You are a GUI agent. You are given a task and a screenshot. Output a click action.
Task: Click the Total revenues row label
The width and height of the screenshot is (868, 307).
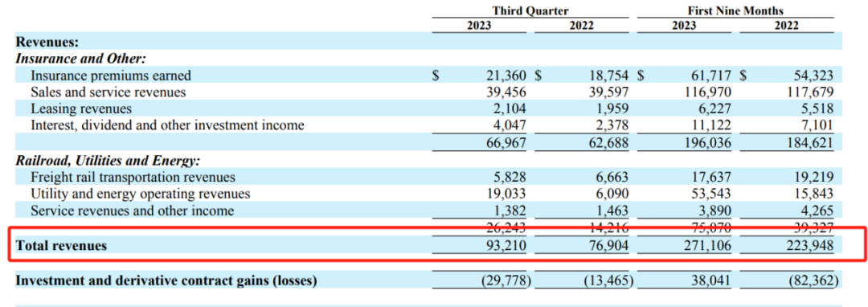point(61,246)
